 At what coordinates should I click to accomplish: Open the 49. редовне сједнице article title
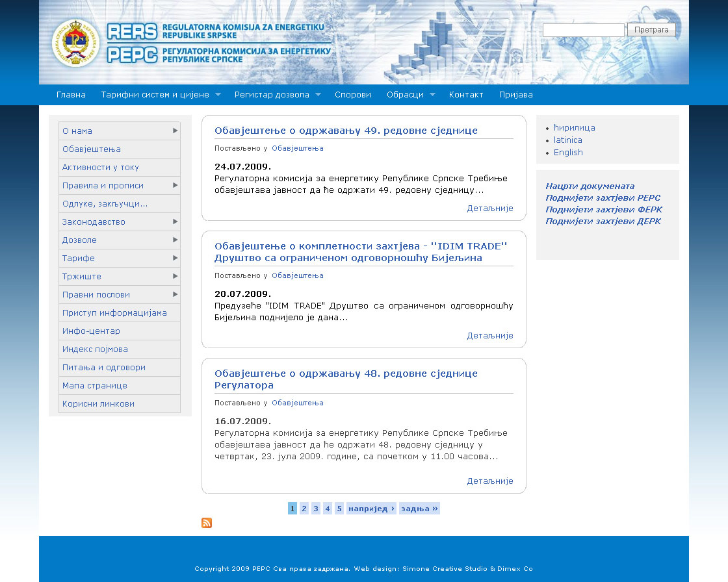pyautogui.click(x=346, y=131)
